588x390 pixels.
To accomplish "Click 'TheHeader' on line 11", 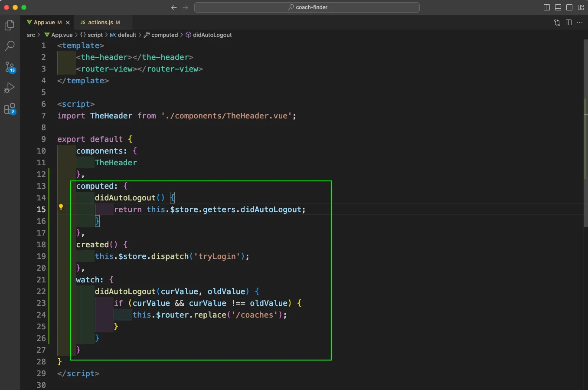I will tap(116, 163).
